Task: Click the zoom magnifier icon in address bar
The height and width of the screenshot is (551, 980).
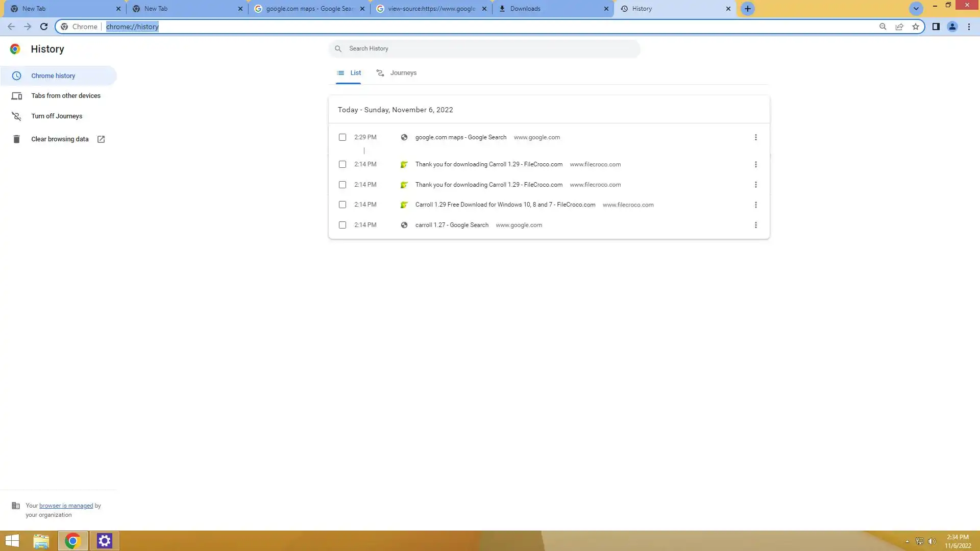Action: [883, 27]
